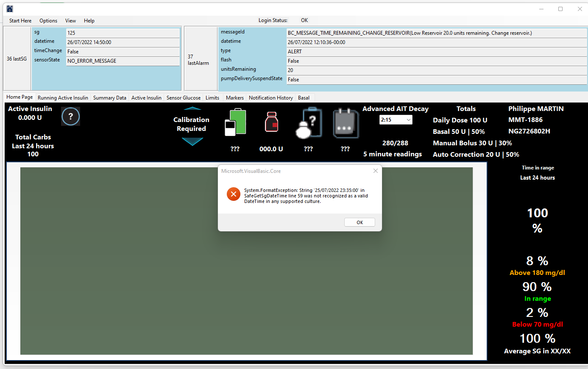Toggle the timeChange False field
Image resolution: width=588 pixels, height=369 pixels.
click(123, 51)
